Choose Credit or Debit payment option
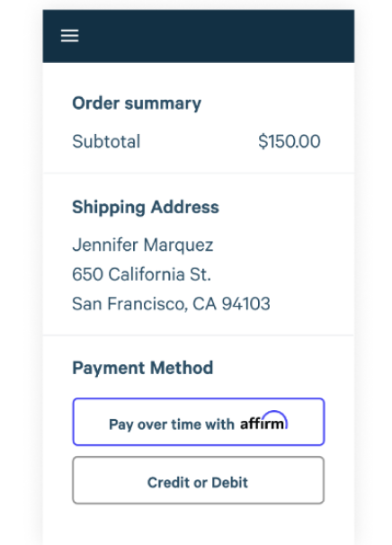Image resolution: width=392 pixels, height=545 pixels. coord(199,480)
